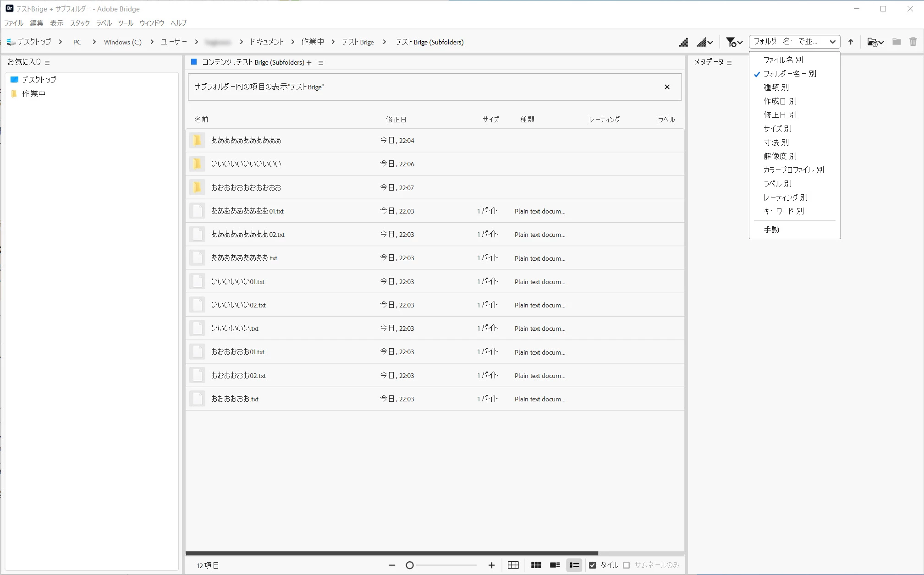Click the 作業中 favorites folder

(x=33, y=94)
